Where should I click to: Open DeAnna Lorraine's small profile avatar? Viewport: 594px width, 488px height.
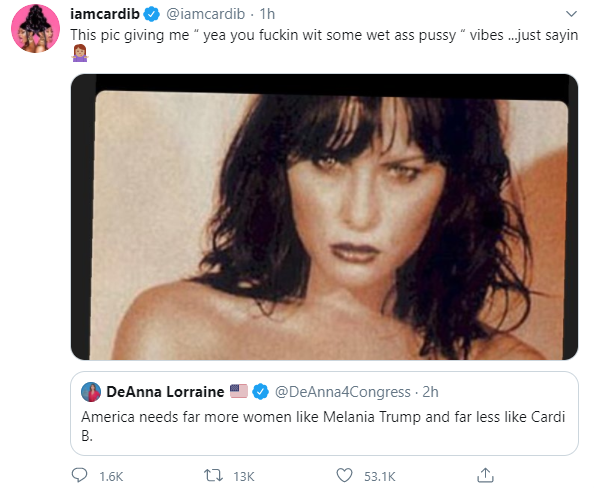(x=91, y=392)
